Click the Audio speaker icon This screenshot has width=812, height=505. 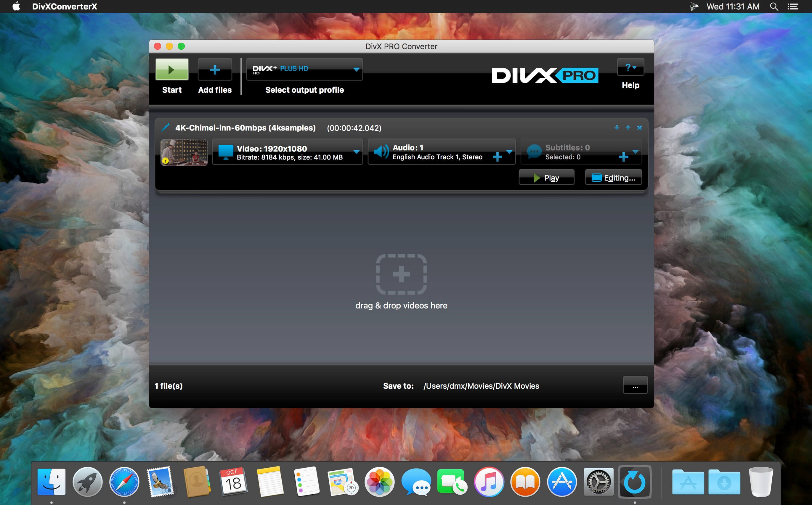(x=381, y=152)
